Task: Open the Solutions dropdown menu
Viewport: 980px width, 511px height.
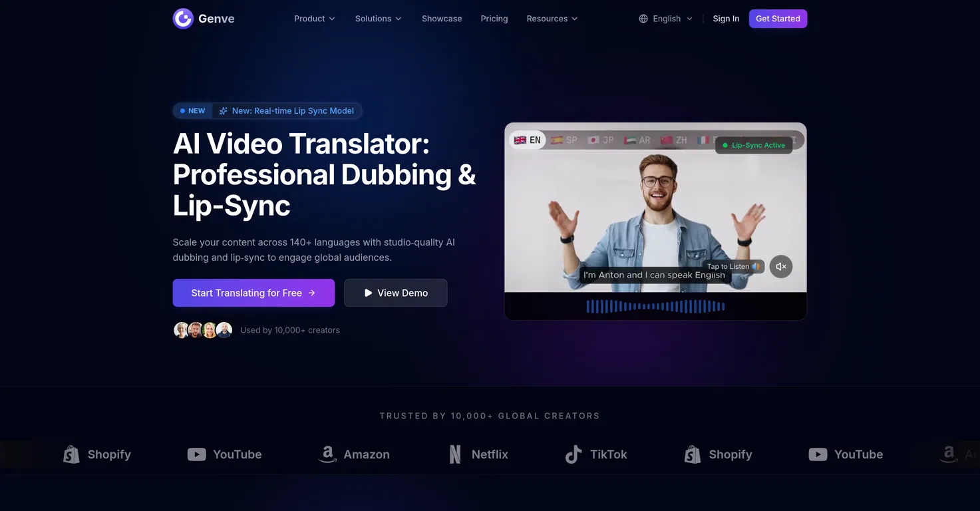Action: click(378, 19)
